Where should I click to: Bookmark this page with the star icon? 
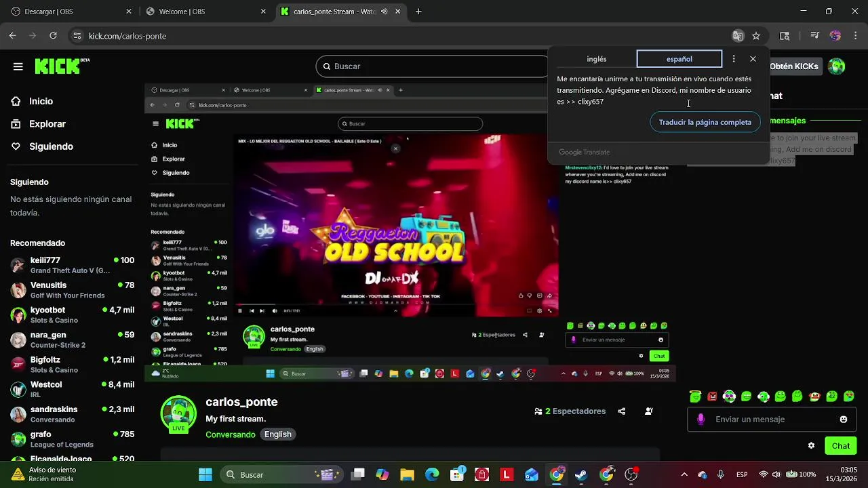756,36
